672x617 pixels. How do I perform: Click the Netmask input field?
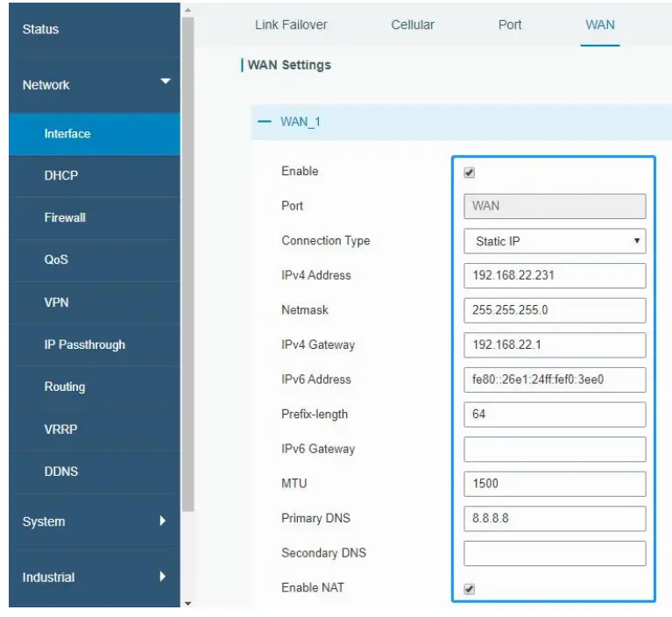555,310
